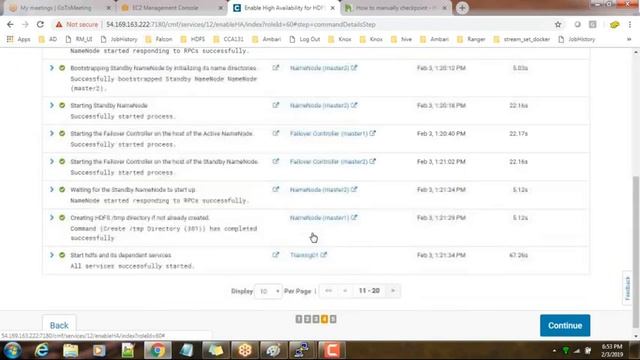The width and height of the screenshot is (640, 360).
Task: Expand Start hdfs and dependent services step
Action: click(52, 255)
